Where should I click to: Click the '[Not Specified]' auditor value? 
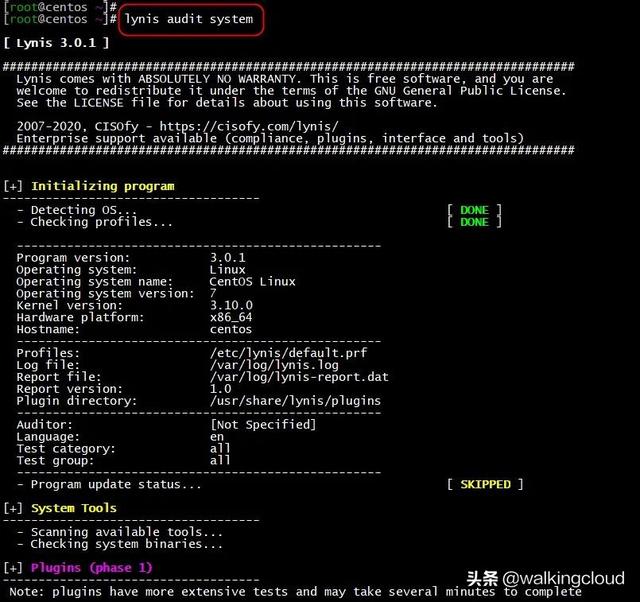(263, 424)
